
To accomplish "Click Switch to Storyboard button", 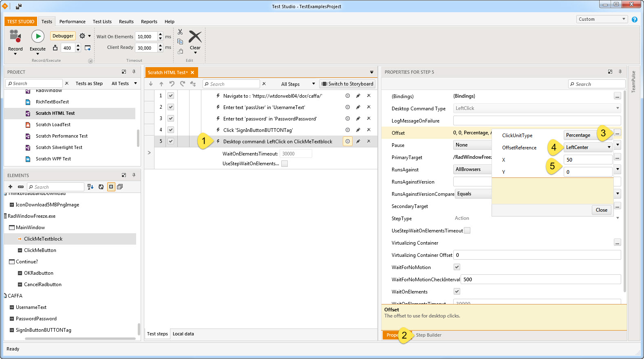I will pyautogui.click(x=347, y=84).
